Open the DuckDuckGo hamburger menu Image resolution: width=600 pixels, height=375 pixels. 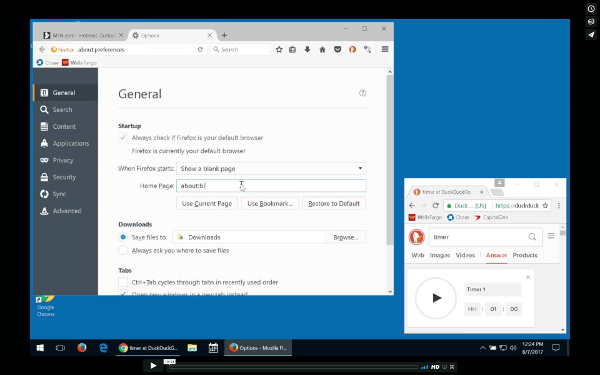coord(551,236)
